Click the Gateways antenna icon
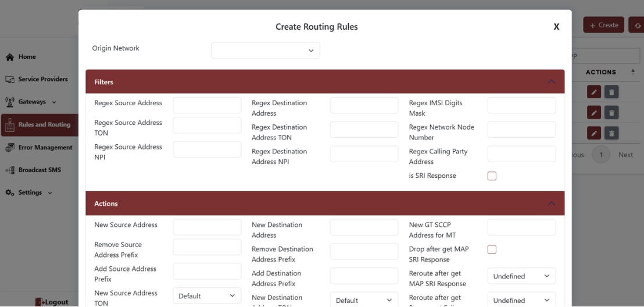The width and height of the screenshot is (644, 307). pyautogui.click(x=10, y=102)
